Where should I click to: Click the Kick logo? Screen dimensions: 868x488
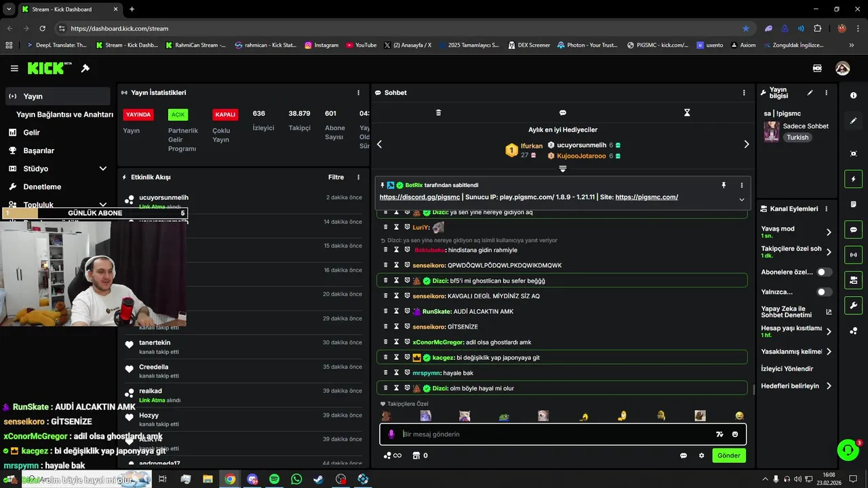pos(50,68)
